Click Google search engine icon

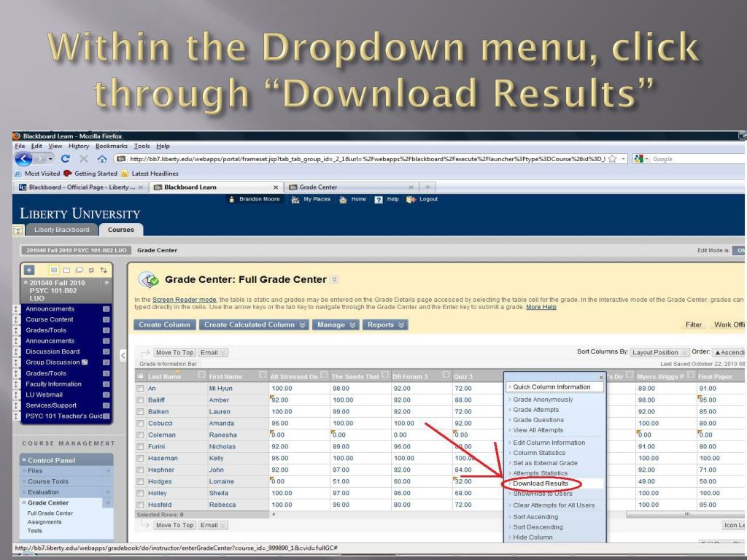click(x=639, y=158)
